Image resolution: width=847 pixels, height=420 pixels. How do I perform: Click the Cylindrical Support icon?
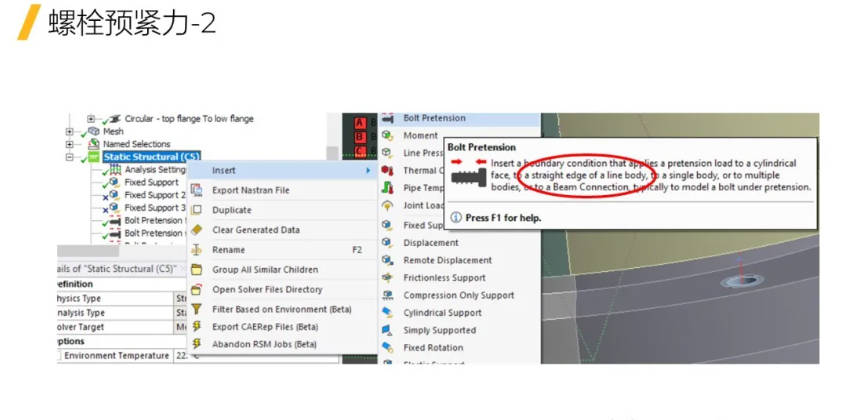pos(387,313)
